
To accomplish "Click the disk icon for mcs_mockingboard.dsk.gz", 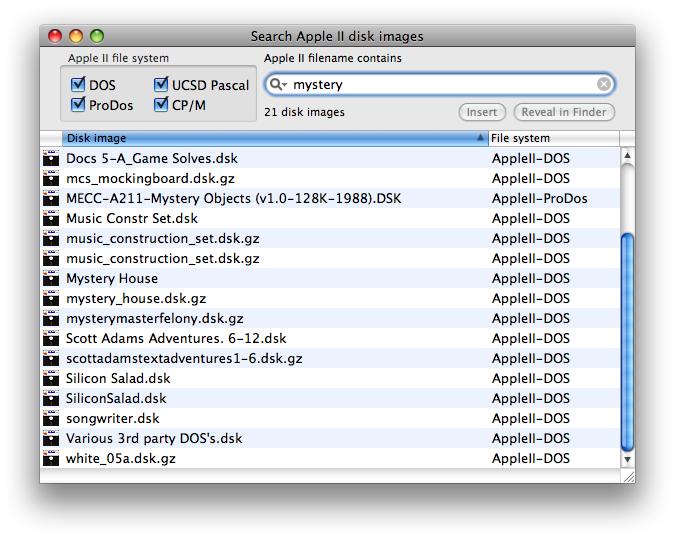I will 51,179.
